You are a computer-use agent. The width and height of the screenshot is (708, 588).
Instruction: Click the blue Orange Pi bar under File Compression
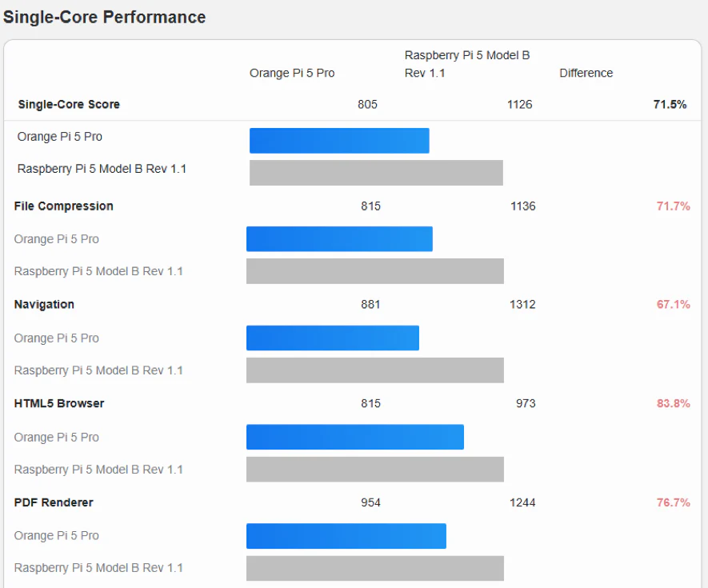click(x=339, y=238)
